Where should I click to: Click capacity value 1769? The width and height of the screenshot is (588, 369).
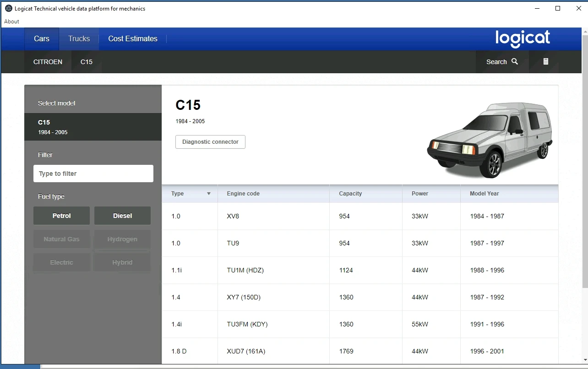346,351
